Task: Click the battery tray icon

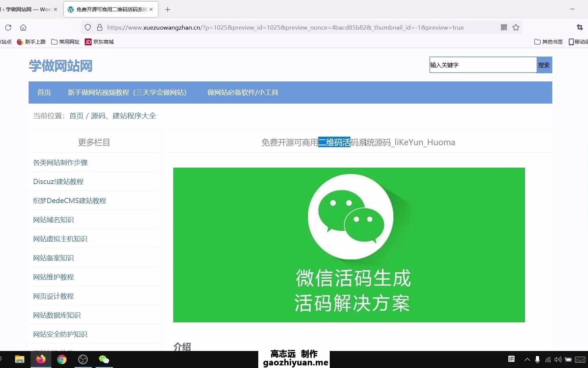Action: (x=568, y=359)
